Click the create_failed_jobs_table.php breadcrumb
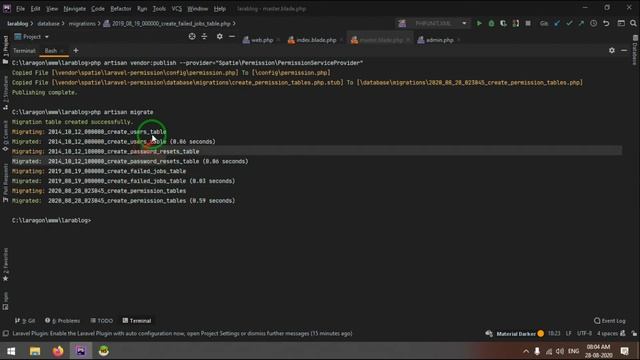This screenshot has height=360, width=640. pos(167,24)
